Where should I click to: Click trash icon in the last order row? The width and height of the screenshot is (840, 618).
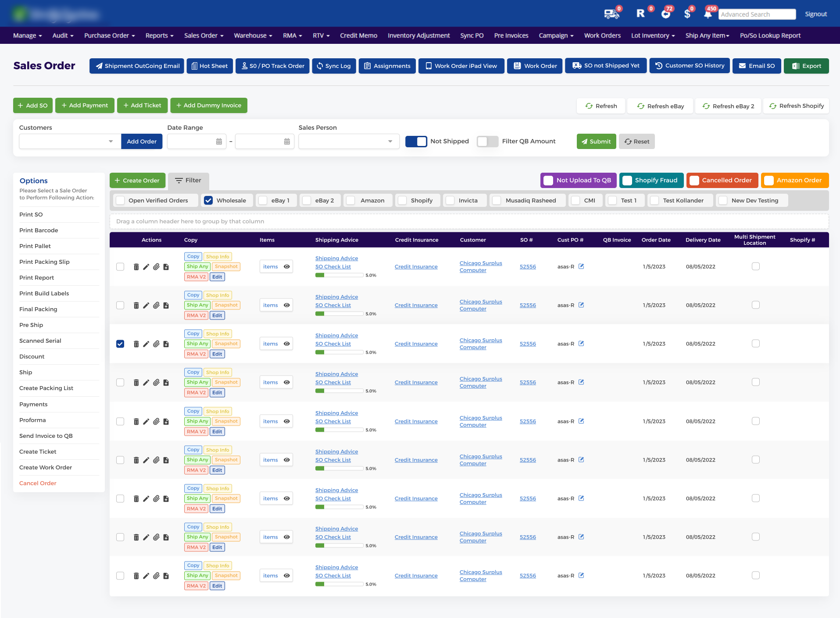[136, 576]
